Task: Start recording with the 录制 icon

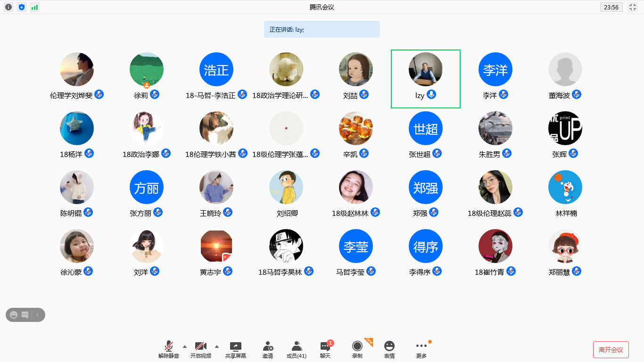Action: [357, 349]
